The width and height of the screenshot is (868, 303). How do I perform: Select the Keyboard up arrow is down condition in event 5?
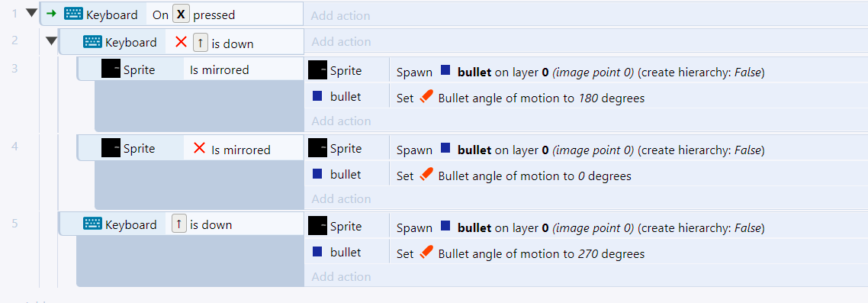coord(182,224)
